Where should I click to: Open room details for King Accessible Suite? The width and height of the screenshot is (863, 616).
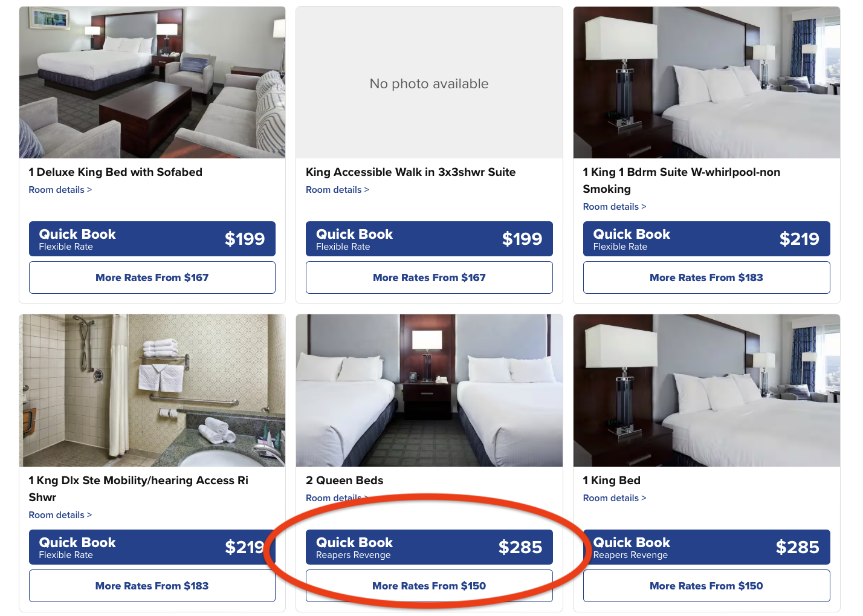click(x=337, y=190)
